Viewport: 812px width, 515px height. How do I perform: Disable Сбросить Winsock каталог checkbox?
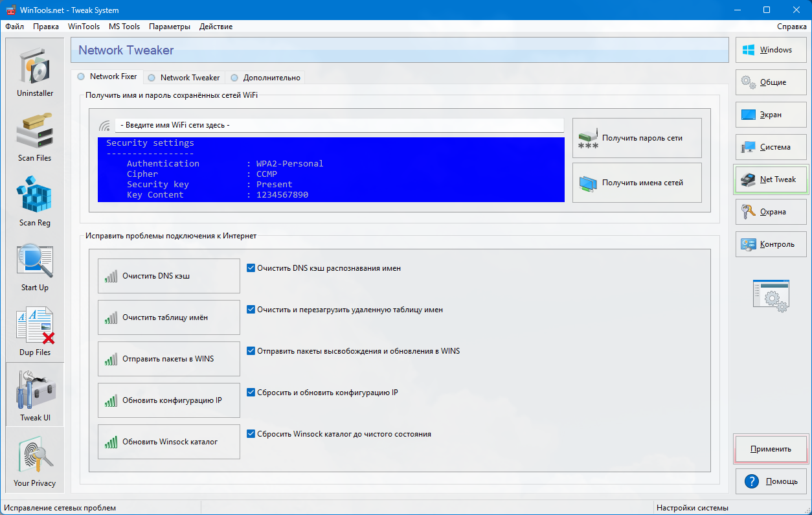pyautogui.click(x=251, y=434)
